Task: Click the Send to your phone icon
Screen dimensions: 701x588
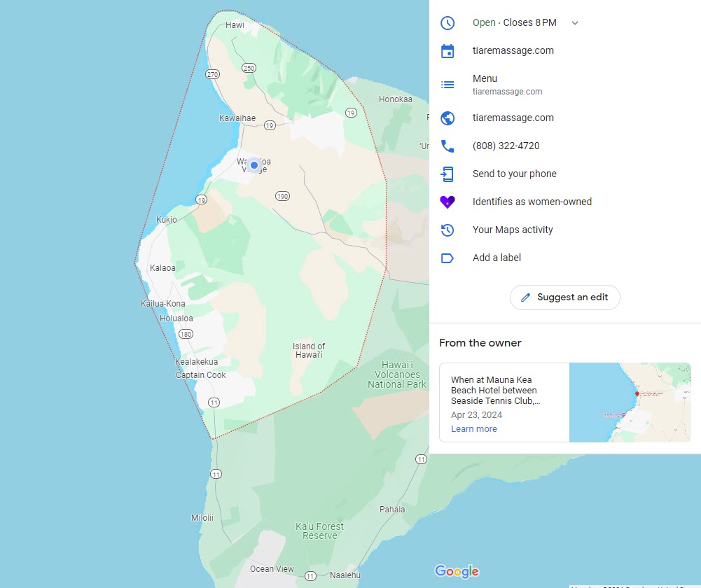Action: pyautogui.click(x=447, y=174)
